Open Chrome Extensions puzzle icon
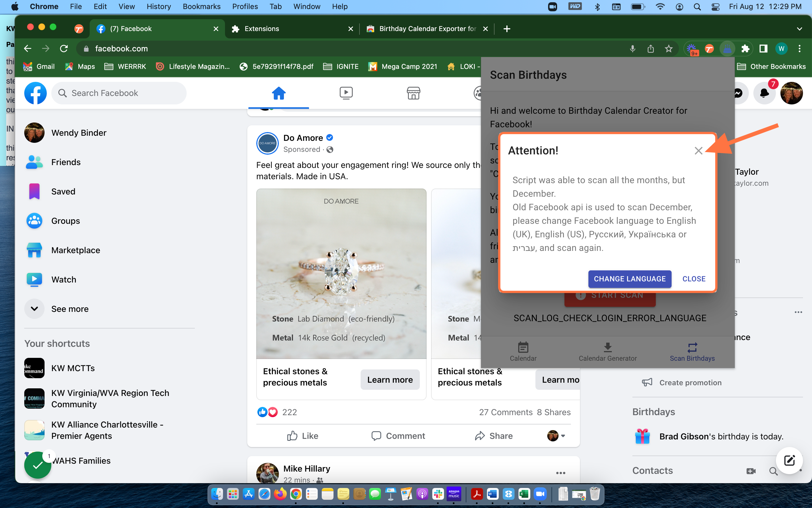812x508 pixels. coord(745,49)
